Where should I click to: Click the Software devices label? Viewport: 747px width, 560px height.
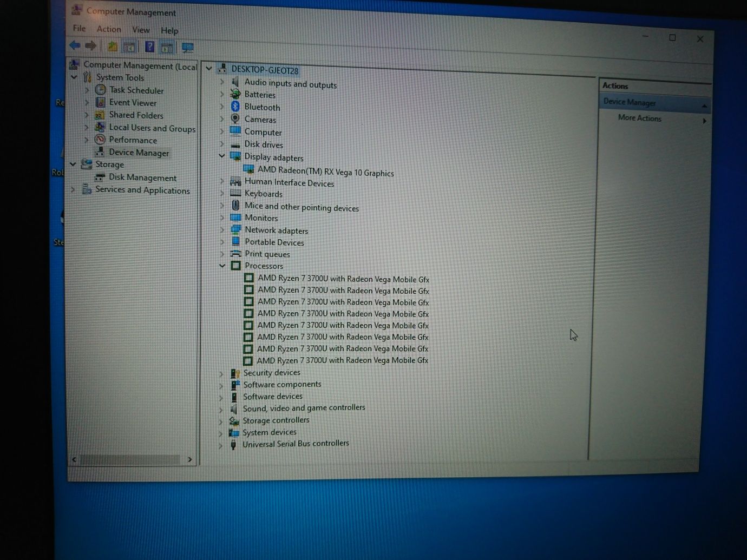click(x=273, y=397)
